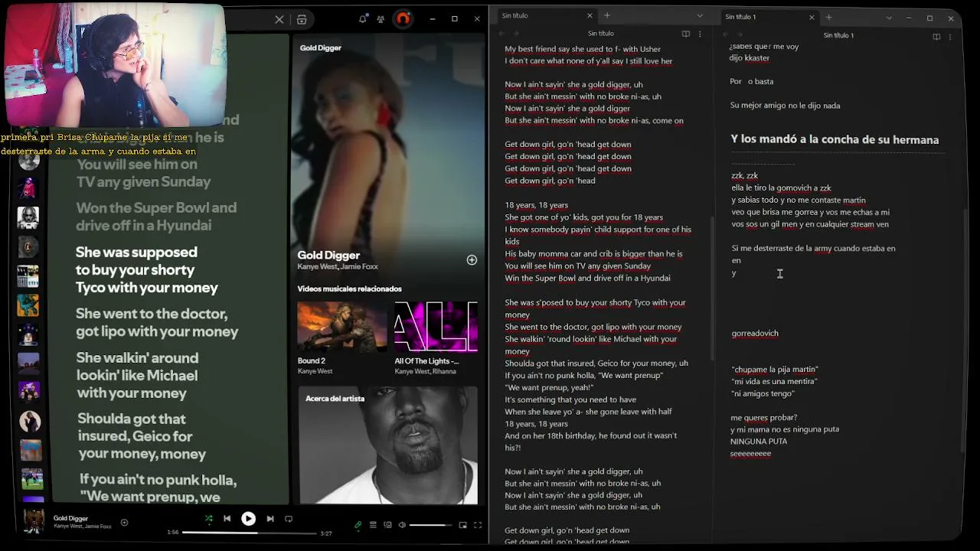The width and height of the screenshot is (980, 551).
Task: Toggle shuffle in the Spotify player bar
Action: 208,519
